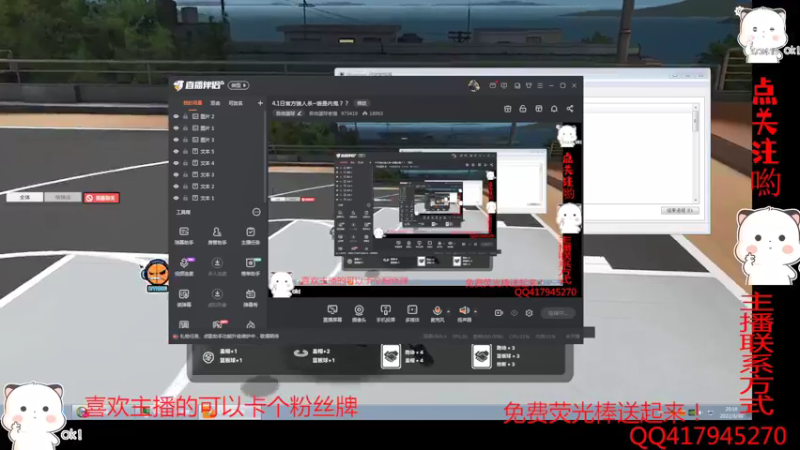
Task: Collapse the toolbox section with minus circle
Action: (256, 212)
